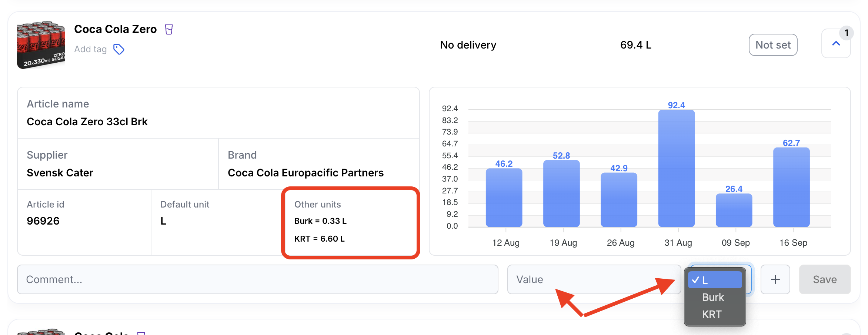Click into the Value input field
This screenshot has width=868, height=335.
(594, 279)
